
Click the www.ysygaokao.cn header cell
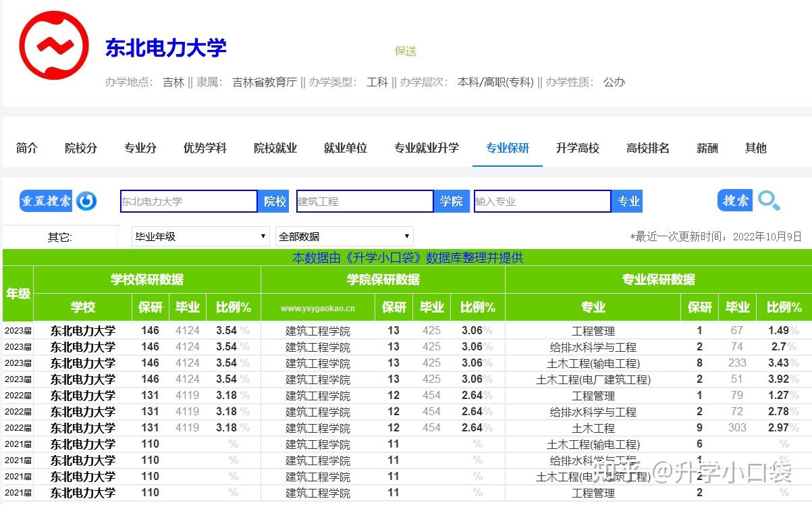pos(318,308)
